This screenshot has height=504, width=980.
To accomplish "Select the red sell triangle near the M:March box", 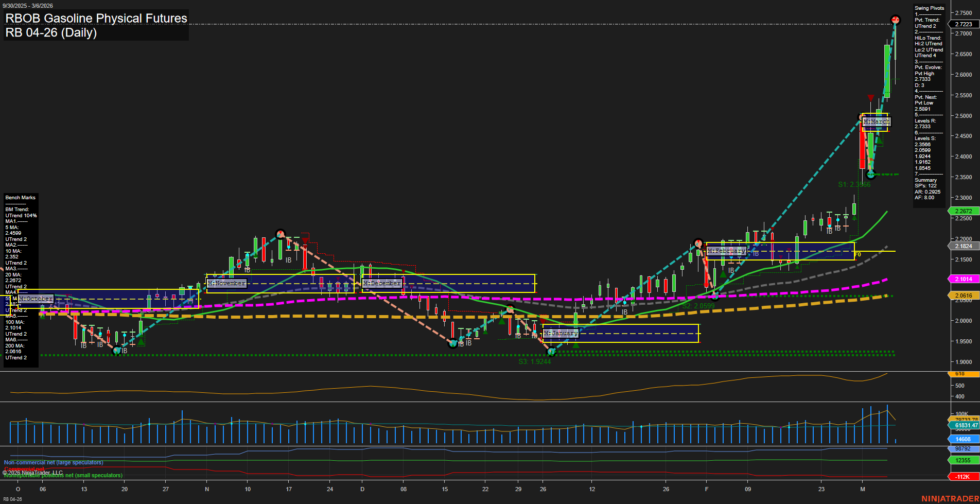I will click(870, 97).
